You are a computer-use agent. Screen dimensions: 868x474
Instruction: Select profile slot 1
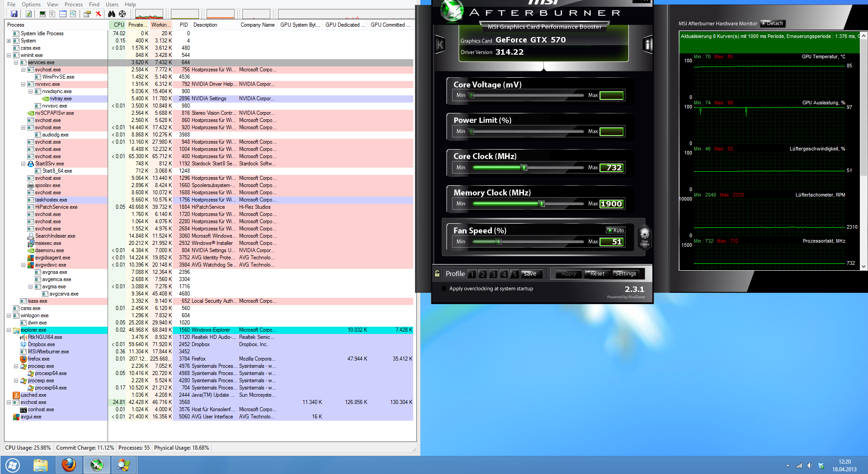pos(472,274)
